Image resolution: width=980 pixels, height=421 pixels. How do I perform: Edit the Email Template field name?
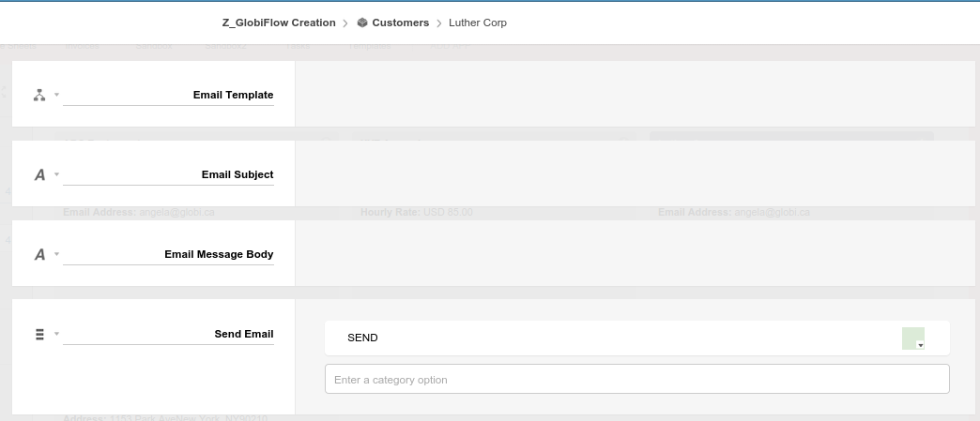click(x=168, y=95)
